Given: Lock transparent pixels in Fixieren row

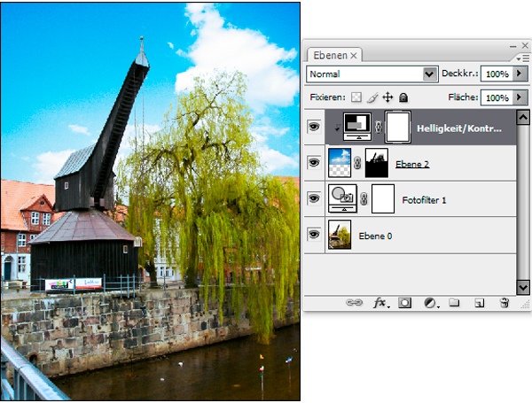Looking at the screenshot, I should [356, 97].
